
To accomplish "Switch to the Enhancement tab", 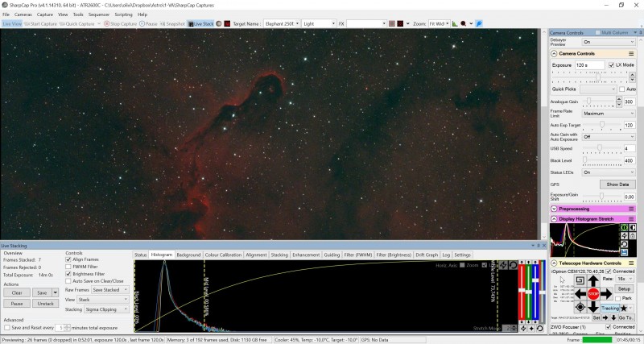I will coord(306,255).
